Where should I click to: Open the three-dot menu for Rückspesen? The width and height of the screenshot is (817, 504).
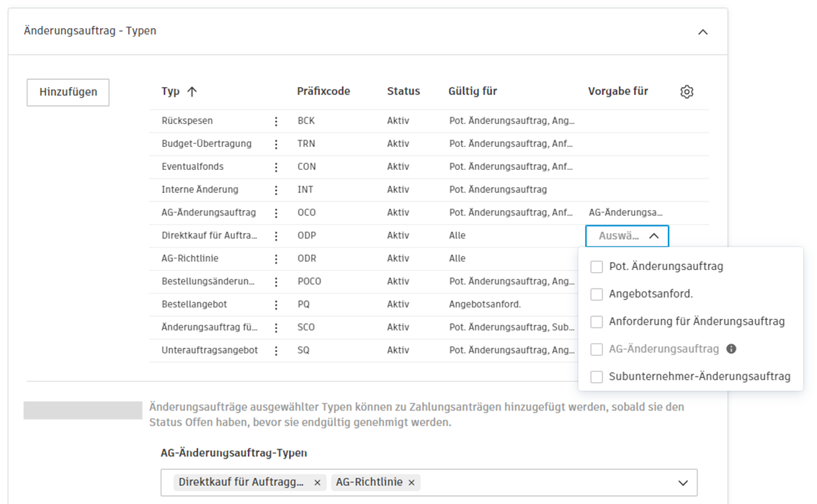tap(277, 120)
